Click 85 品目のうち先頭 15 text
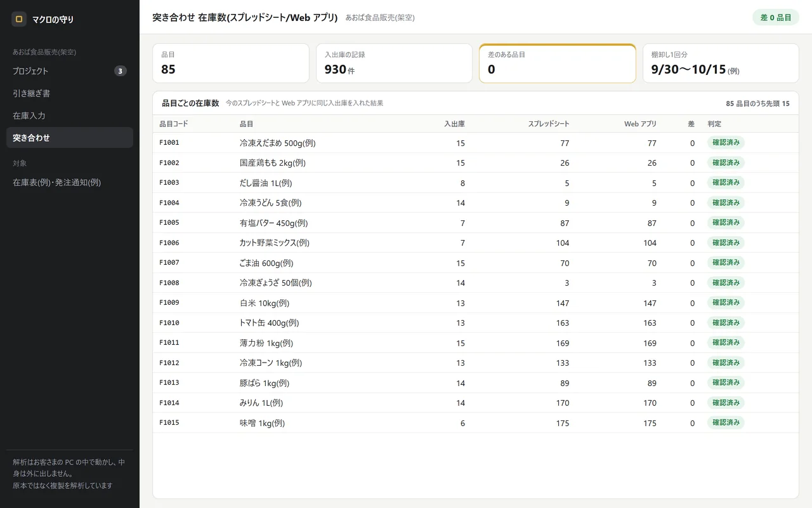Image resolution: width=812 pixels, height=508 pixels. [757, 104]
